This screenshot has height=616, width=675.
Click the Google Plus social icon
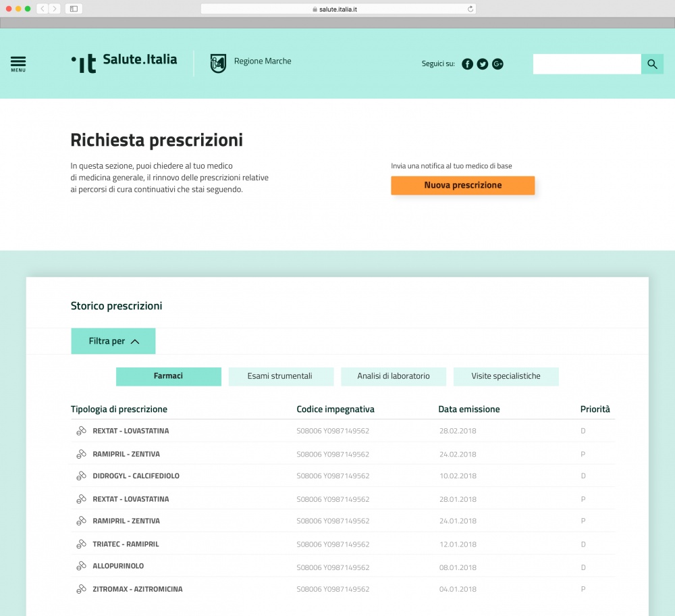tap(498, 64)
